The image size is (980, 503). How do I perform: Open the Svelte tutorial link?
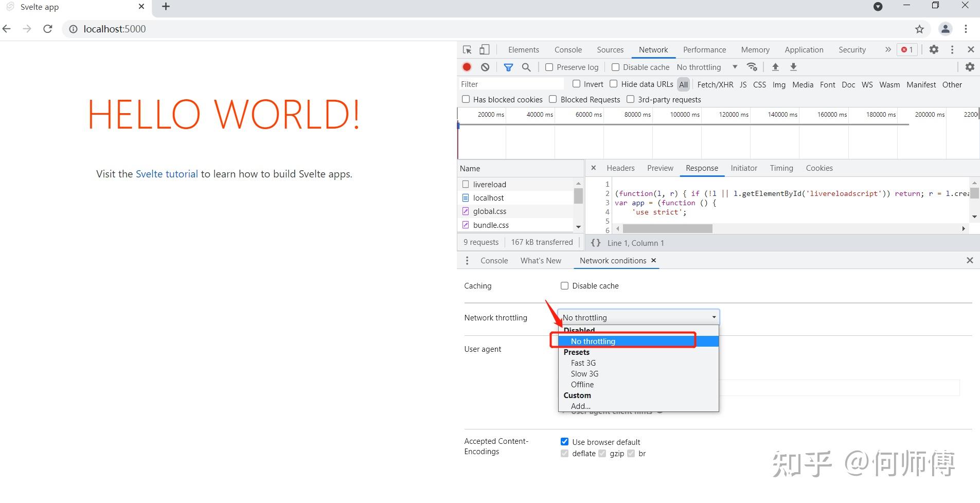(x=167, y=174)
